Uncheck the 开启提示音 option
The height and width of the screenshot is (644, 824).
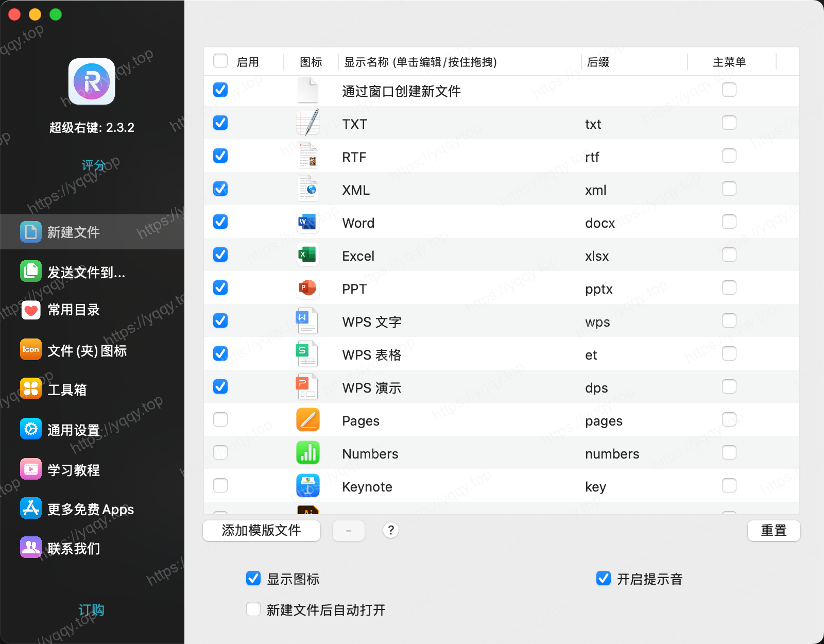tap(603, 579)
